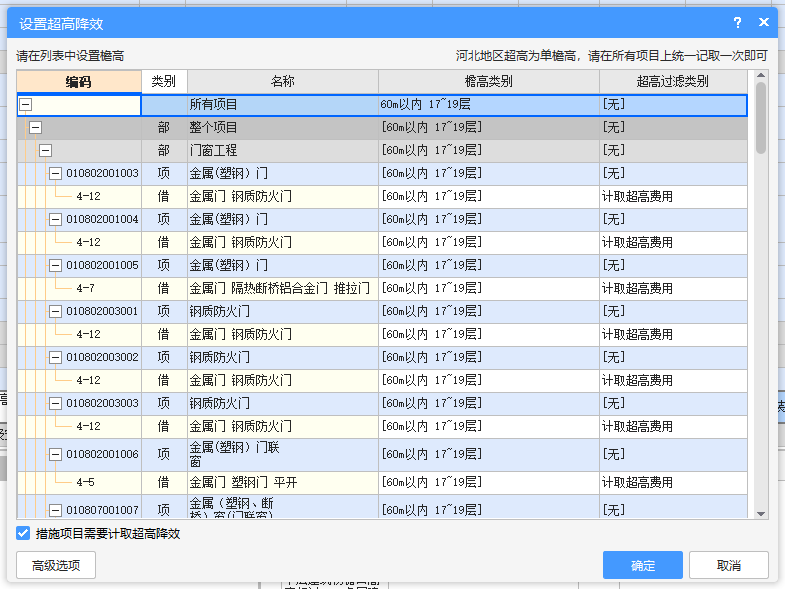Open the 高级选项 button
This screenshot has height=589, width=785.
tap(56, 565)
